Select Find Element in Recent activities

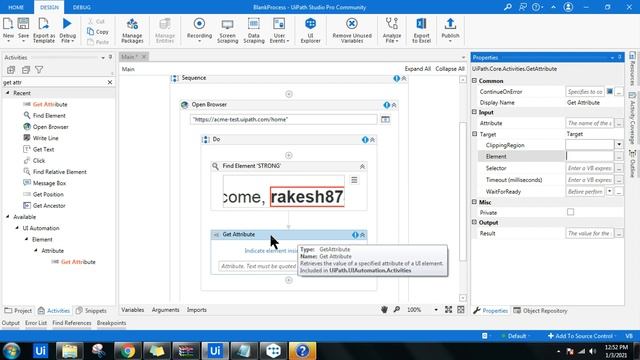pos(49,116)
